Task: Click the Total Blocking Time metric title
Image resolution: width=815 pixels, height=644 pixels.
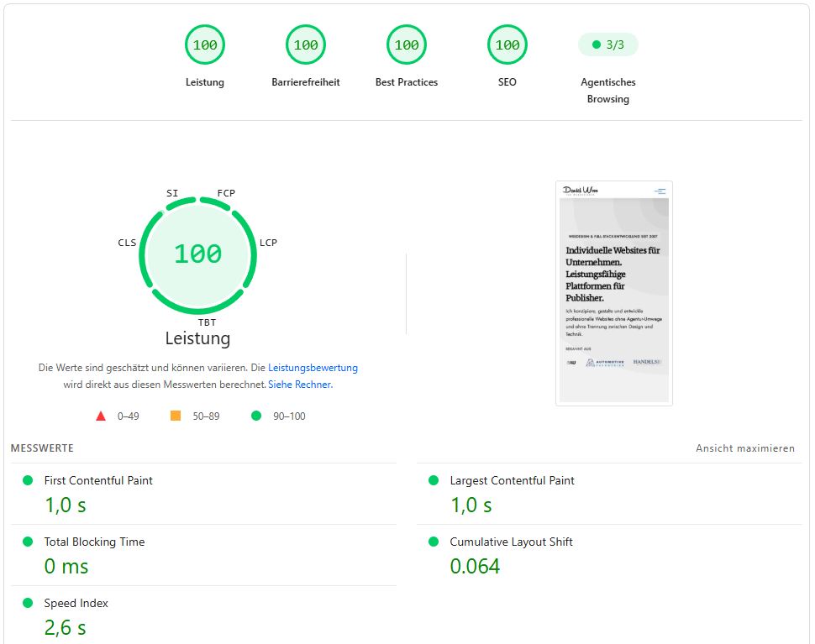Action: (95, 542)
